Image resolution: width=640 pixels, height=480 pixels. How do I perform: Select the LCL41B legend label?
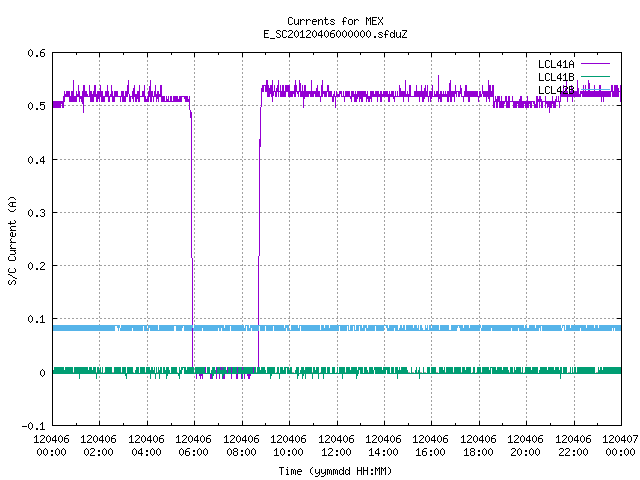[556, 77]
